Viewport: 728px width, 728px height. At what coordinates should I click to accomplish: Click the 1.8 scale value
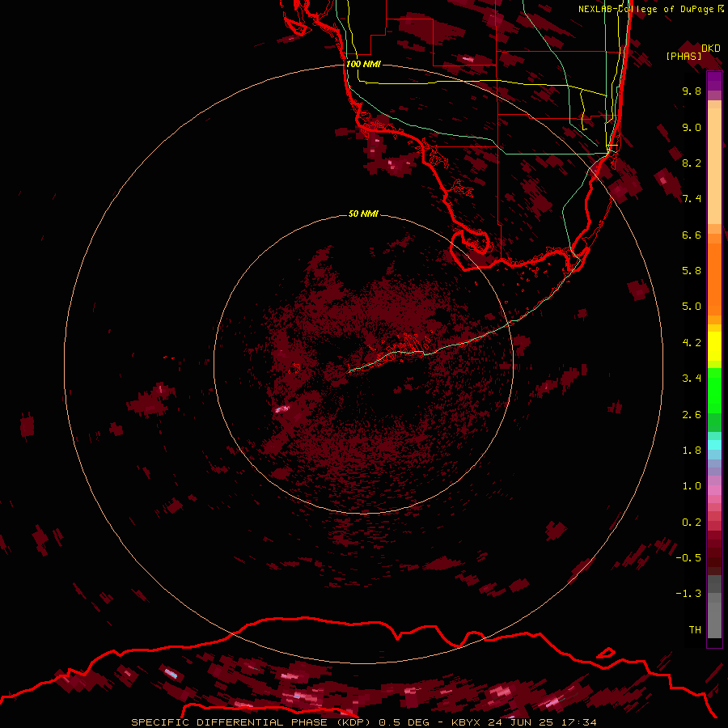tap(692, 451)
